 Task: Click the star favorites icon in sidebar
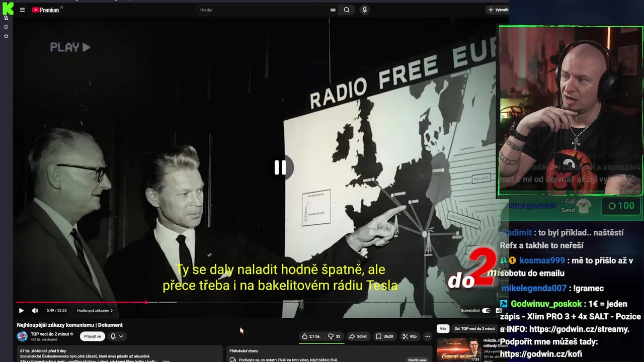(x=6, y=36)
